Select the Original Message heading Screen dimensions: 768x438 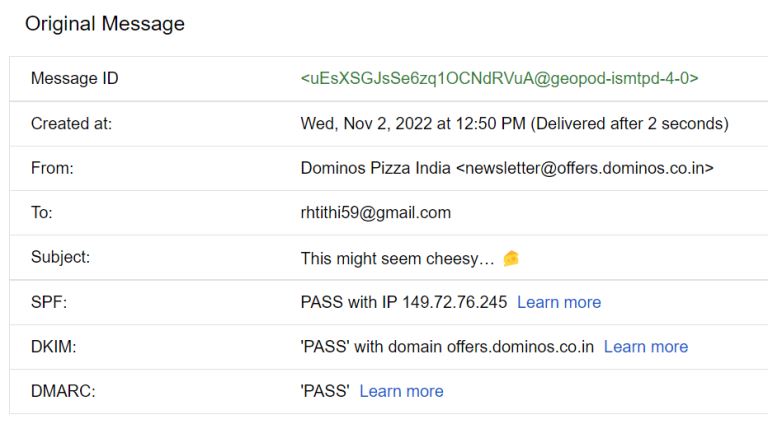click(x=105, y=24)
